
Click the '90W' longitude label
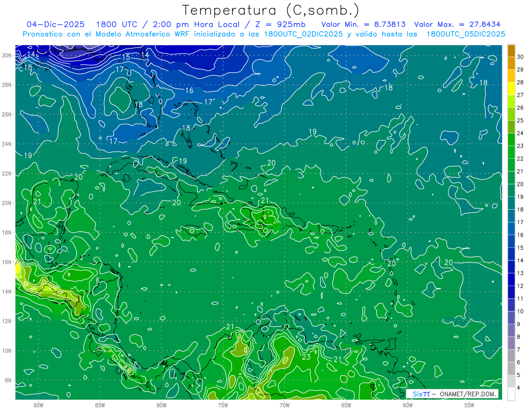click(x=38, y=405)
